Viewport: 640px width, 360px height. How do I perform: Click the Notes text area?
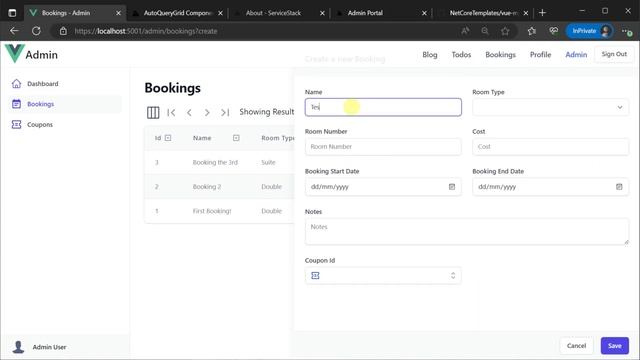click(x=467, y=231)
